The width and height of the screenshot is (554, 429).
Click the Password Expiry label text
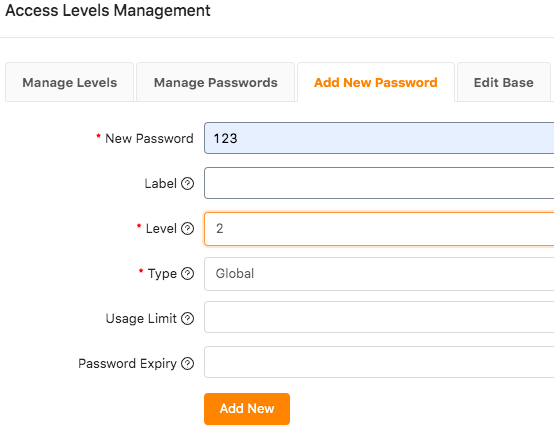click(x=127, y=364)
